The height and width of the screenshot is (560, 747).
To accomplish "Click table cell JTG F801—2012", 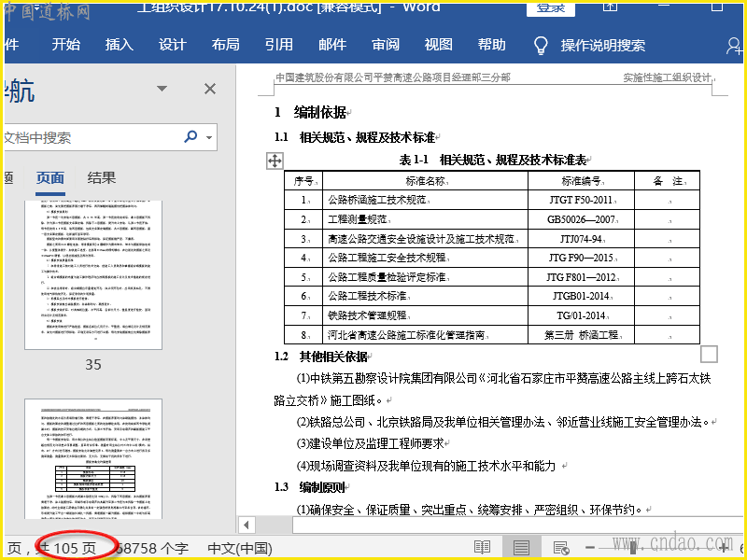I will coord(582,277).
